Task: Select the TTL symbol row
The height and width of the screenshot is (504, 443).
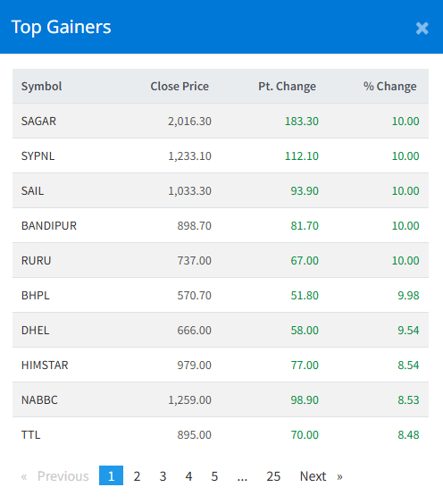Action: pyautogui.click(x=221, y=435)
